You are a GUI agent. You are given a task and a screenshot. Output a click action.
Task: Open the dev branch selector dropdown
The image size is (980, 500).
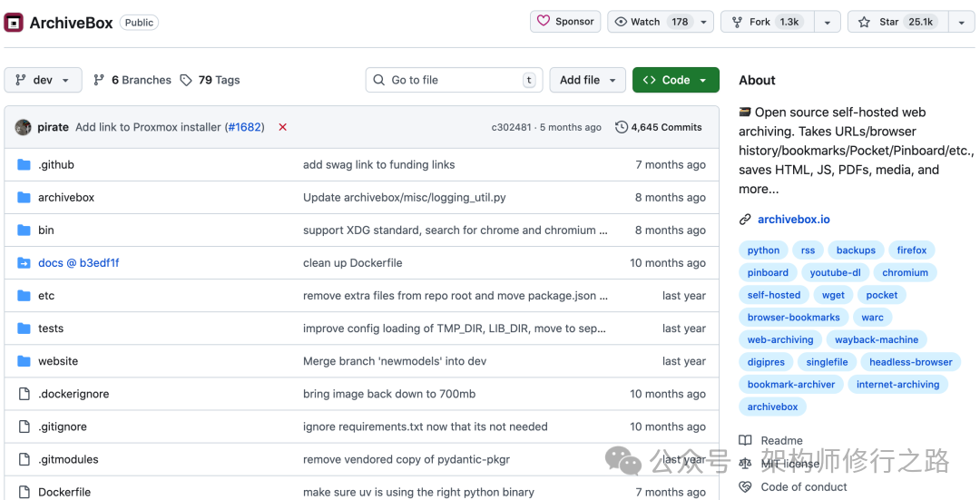pyautogui.click(x=43, y=80)
